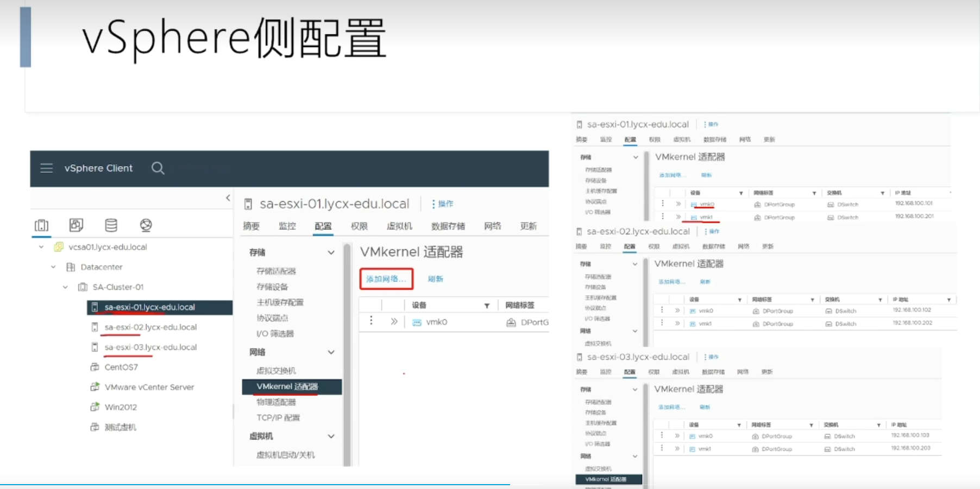980x489 pixels.
Task: Open the Storage inventory view icon
Action: click(x=111, y=225)
